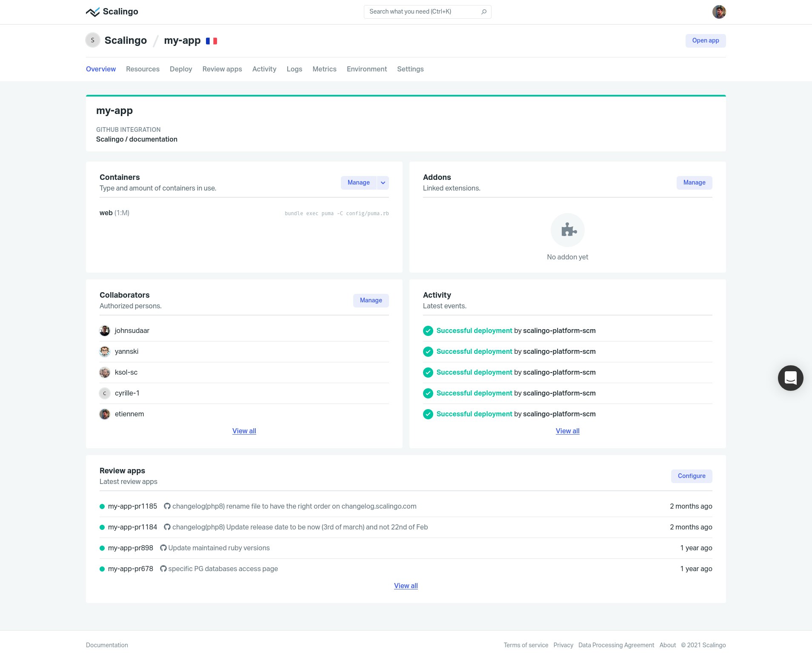Click GitHub icon for my-app-pr898

(x=163, y=548)
